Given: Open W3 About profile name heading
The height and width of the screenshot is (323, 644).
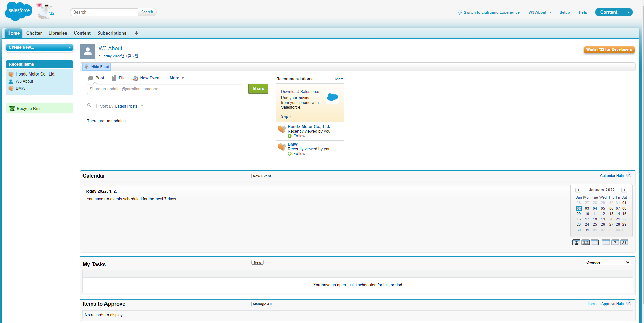Looking at the screenshot, I should coord(111,49).
